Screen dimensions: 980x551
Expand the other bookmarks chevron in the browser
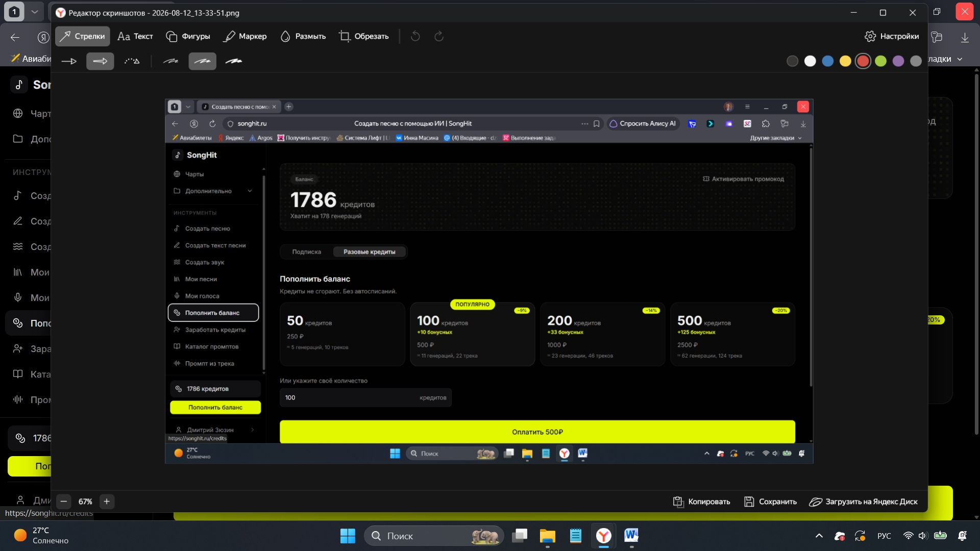(960, 59)
